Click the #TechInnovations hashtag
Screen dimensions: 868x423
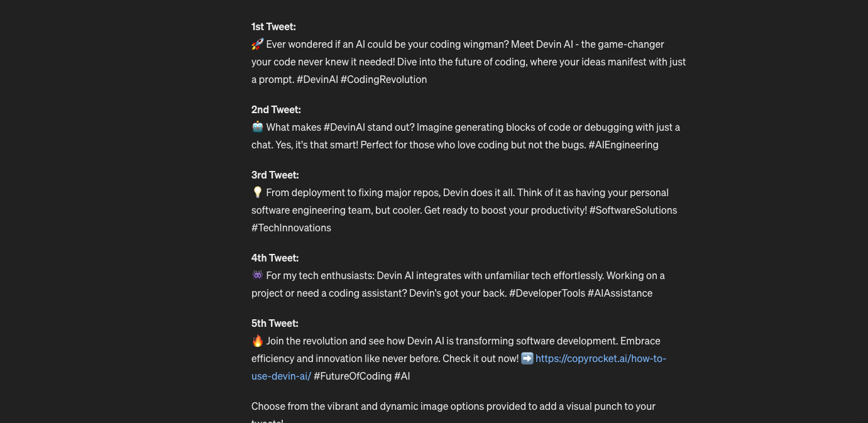pyautogui.click(x=291, y=228)
